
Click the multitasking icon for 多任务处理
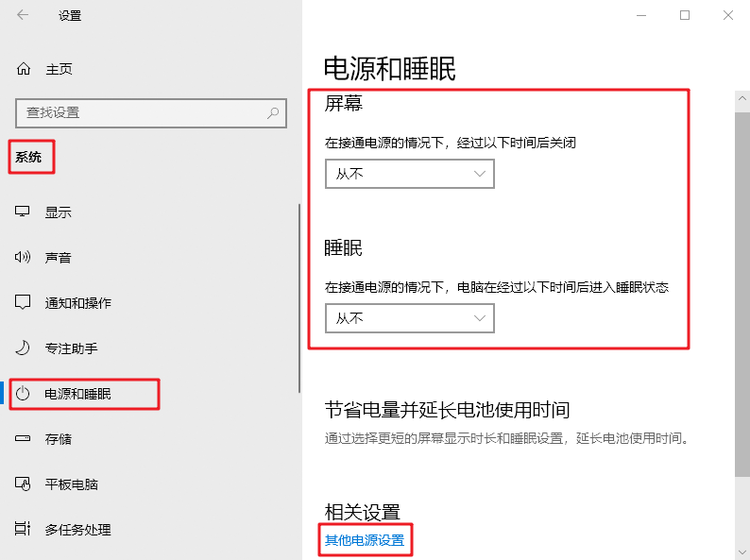point(23,529)
